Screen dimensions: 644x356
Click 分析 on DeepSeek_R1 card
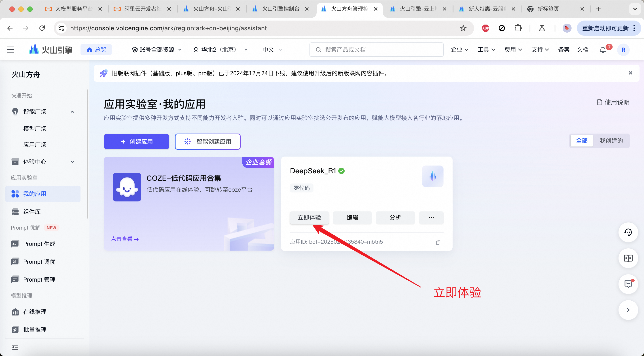395,218
